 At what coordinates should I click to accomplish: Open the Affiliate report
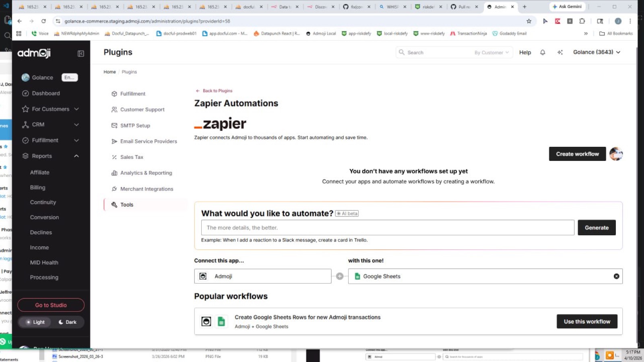pos(40,173)
